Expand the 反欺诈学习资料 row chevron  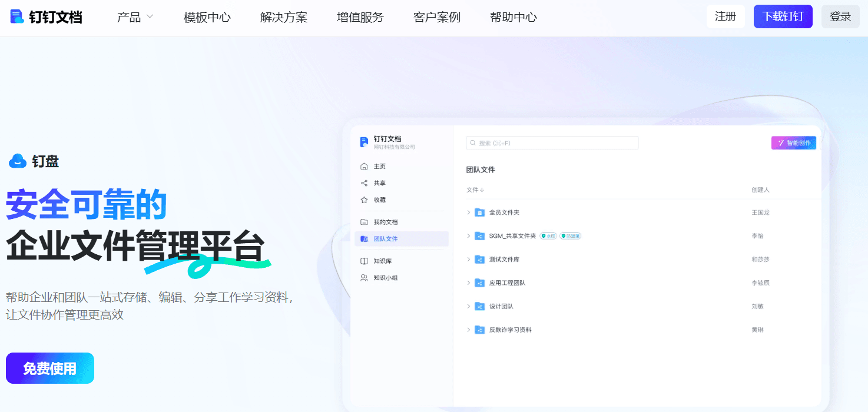click(469, 330)
